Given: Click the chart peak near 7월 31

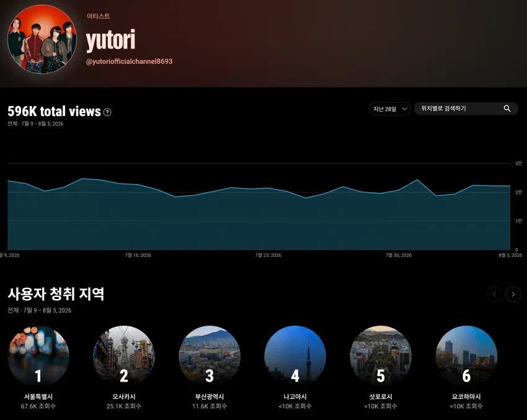Looking at the screenshot, I should click(x=417, y=180).
